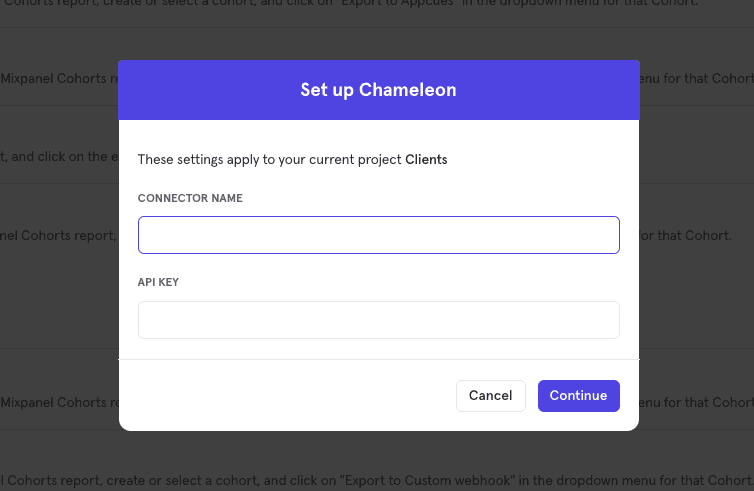The image size is (754, 491).
Task: Click "for that Cohort" text right of Continue button
Action: click(706, 403)
